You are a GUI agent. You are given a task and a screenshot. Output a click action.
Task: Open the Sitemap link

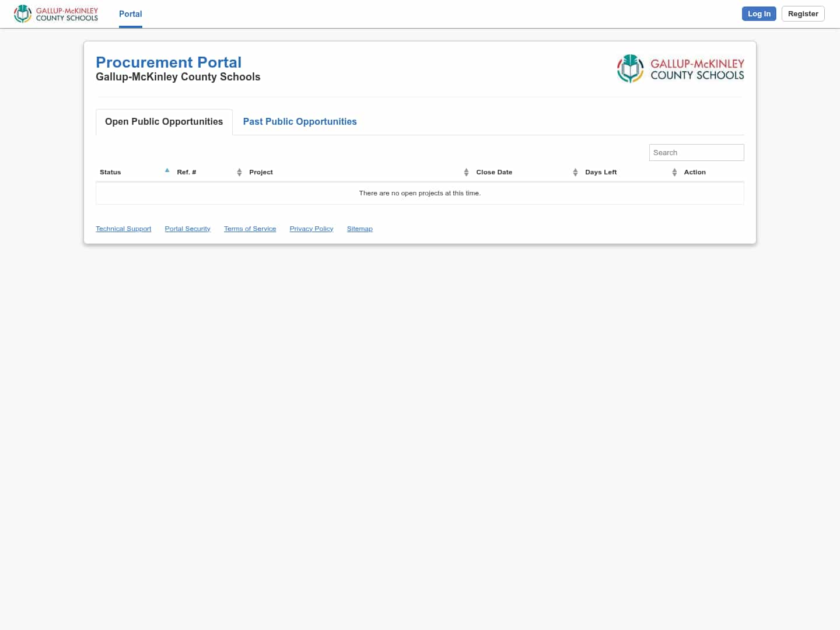[359, 229]
